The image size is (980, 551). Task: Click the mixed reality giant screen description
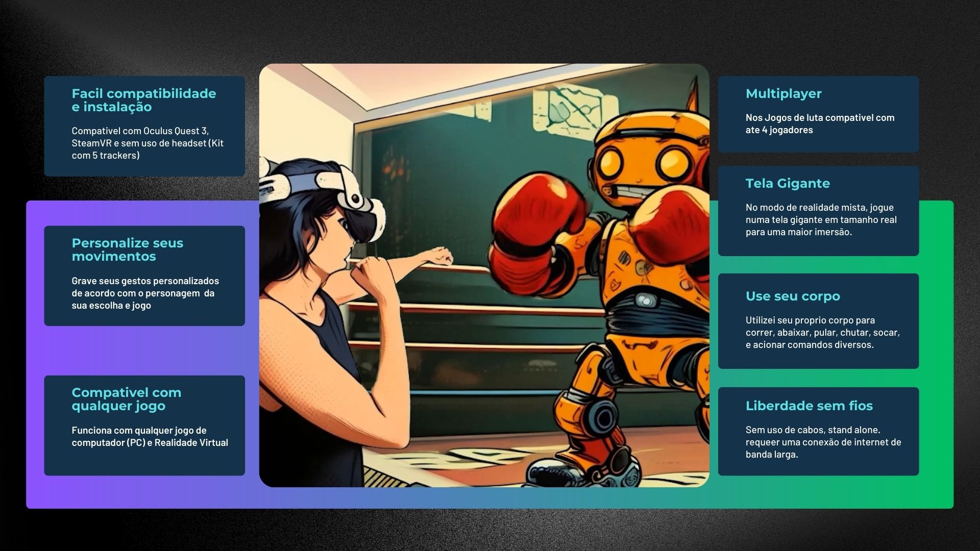coord(820,219)
